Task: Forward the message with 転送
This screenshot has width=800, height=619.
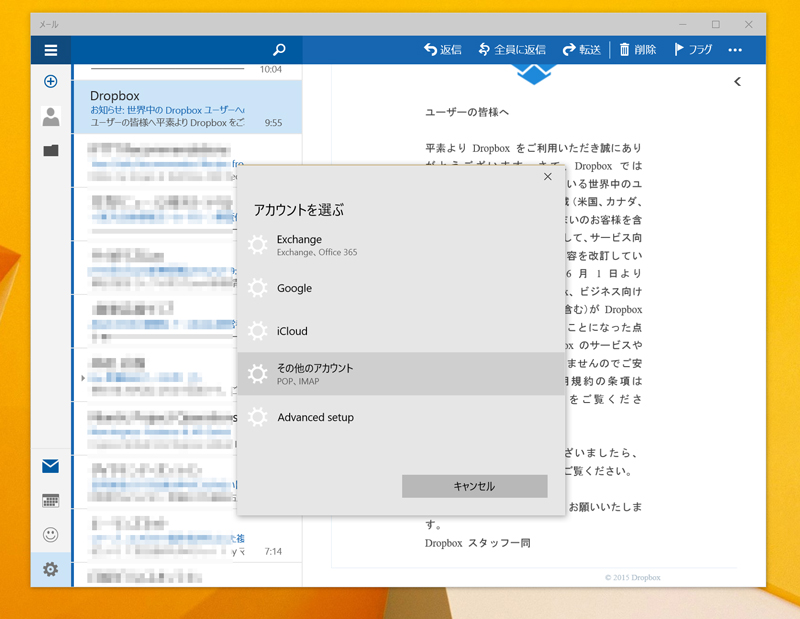Action: 582,49
